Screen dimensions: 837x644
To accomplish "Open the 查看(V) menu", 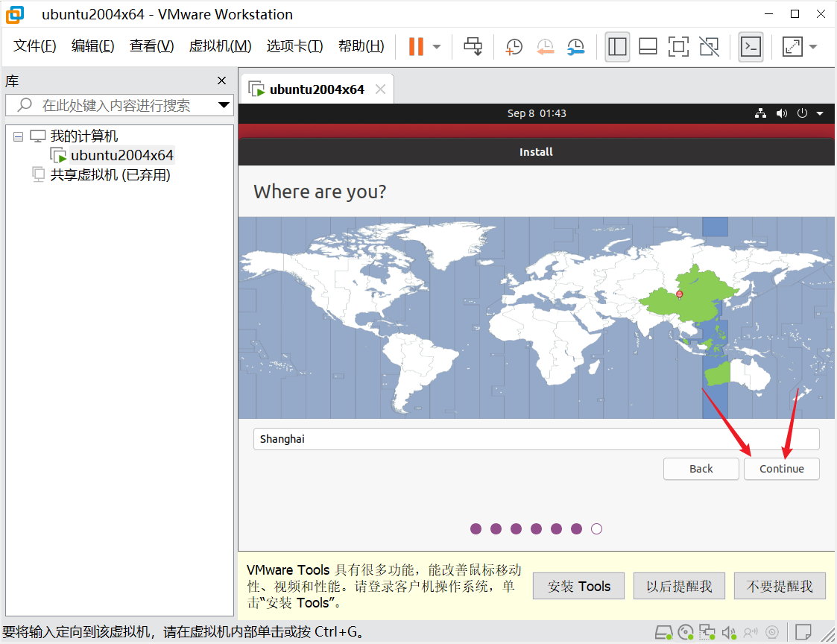I will (151, 46).
